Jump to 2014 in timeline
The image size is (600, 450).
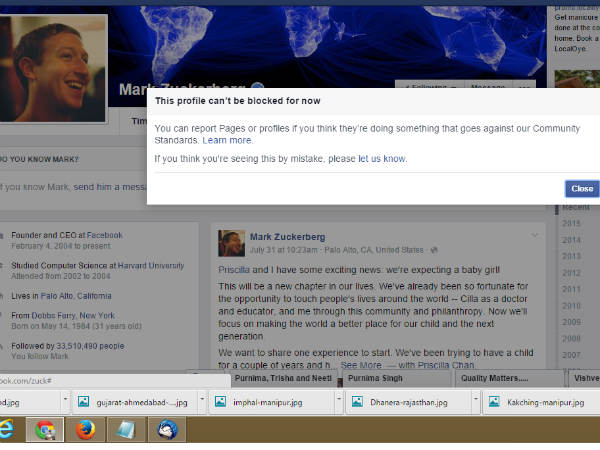click(571, 240)
